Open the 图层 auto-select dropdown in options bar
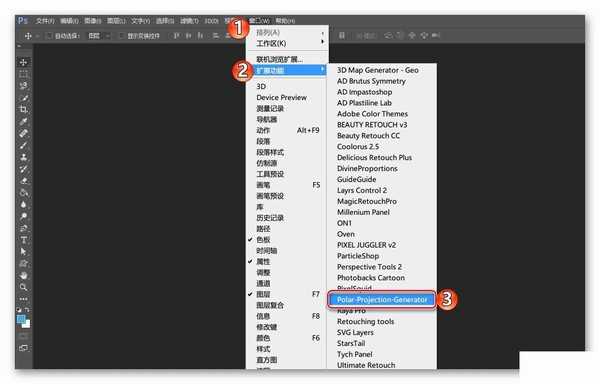The width and height of the screenshot is (600, 384). 98,36
